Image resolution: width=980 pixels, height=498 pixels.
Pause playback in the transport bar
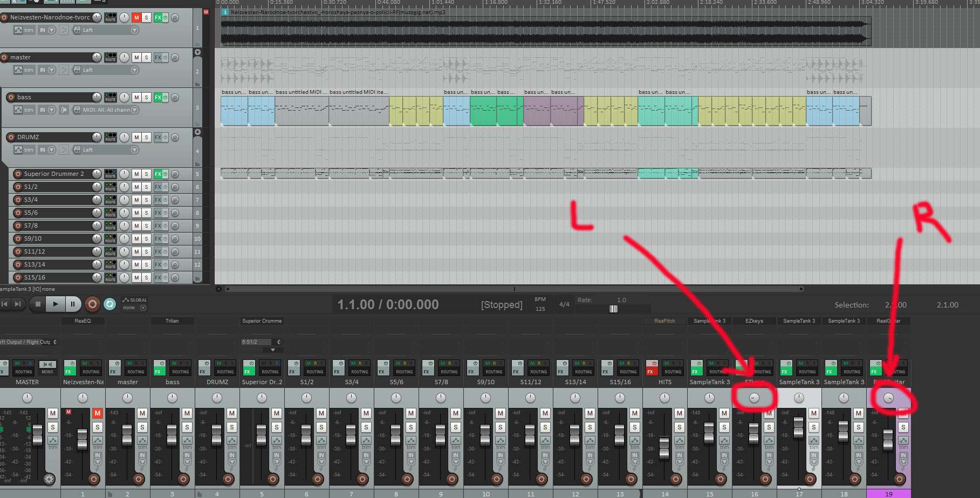click(73, 304)
